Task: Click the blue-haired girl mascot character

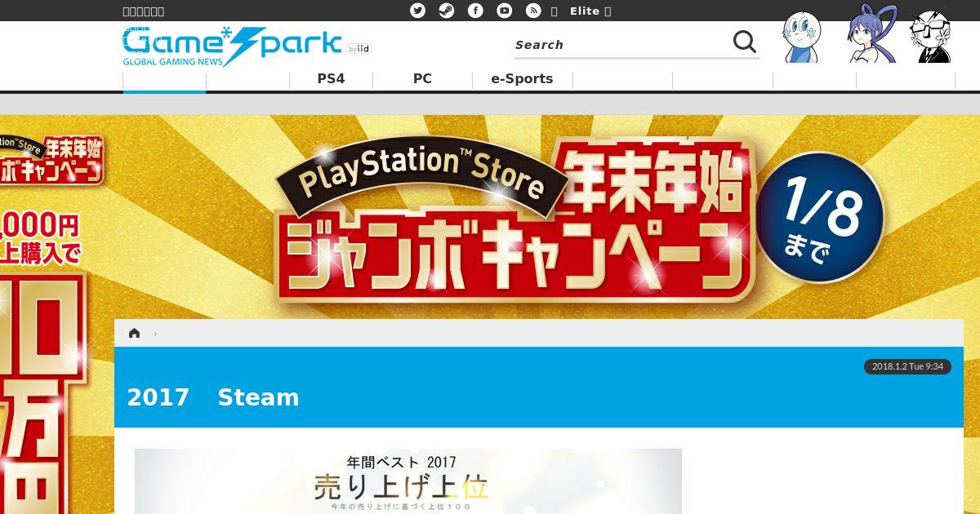Action: click(x=871, y=34)
